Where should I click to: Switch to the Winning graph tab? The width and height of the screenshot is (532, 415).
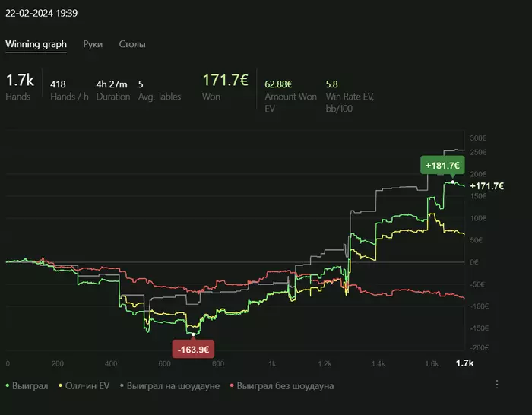pos(36,44)
